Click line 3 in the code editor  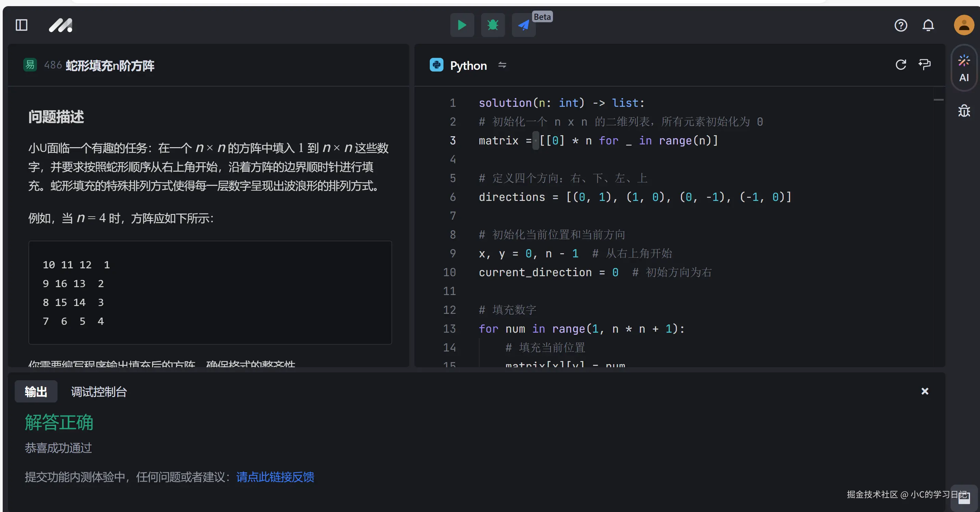597,141
